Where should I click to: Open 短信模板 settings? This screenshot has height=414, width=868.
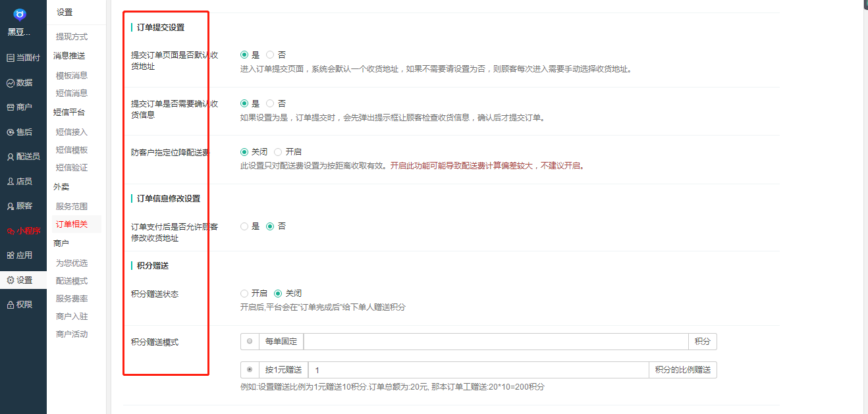(x=72, y=150)
